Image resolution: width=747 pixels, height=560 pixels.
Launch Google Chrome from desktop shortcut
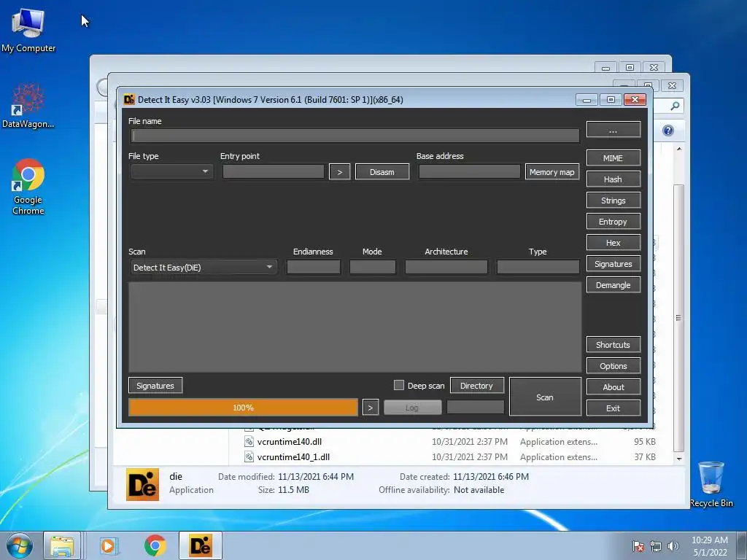click(28, 187)
